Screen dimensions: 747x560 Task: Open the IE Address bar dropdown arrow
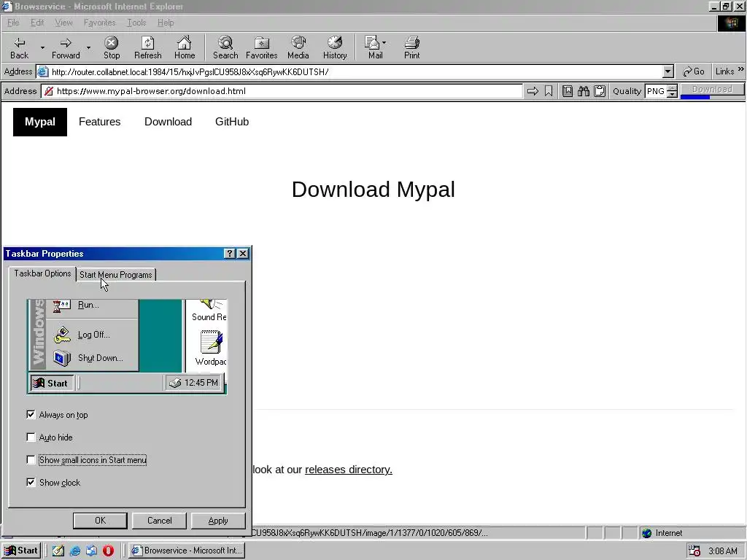(x=668, y=72)
